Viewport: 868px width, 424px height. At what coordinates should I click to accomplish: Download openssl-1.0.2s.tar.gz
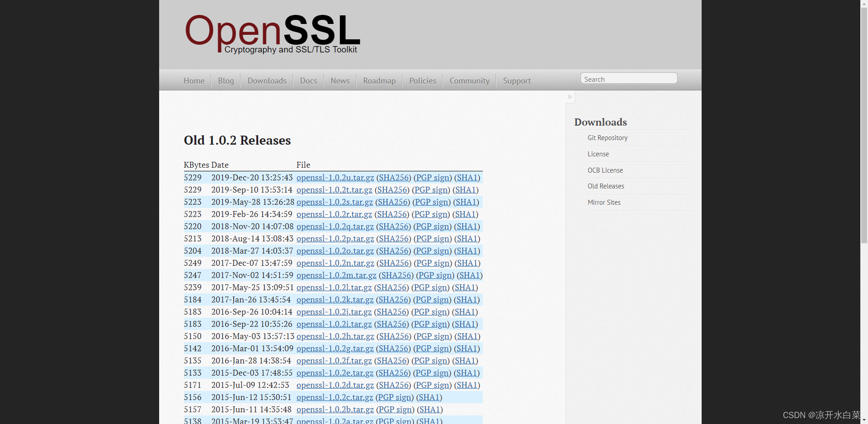click(335, 202)
